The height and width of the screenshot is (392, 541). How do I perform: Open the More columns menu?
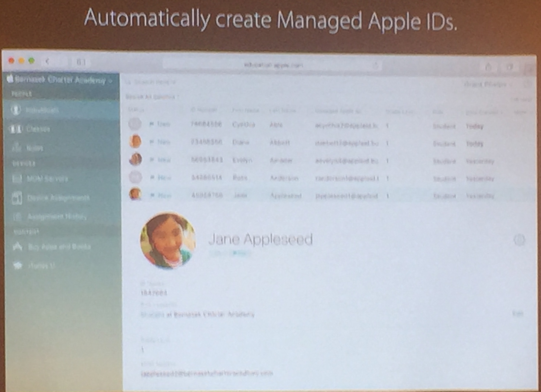(x=523, y=112)
